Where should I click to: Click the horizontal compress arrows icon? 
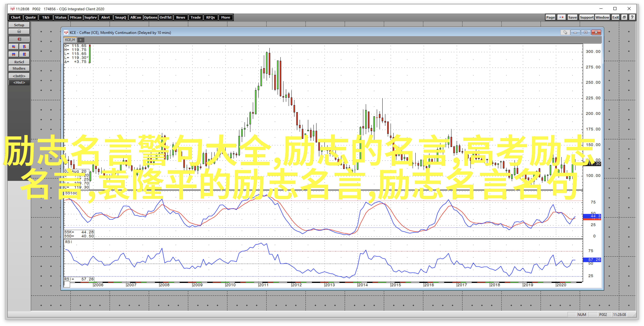[13, 54]
